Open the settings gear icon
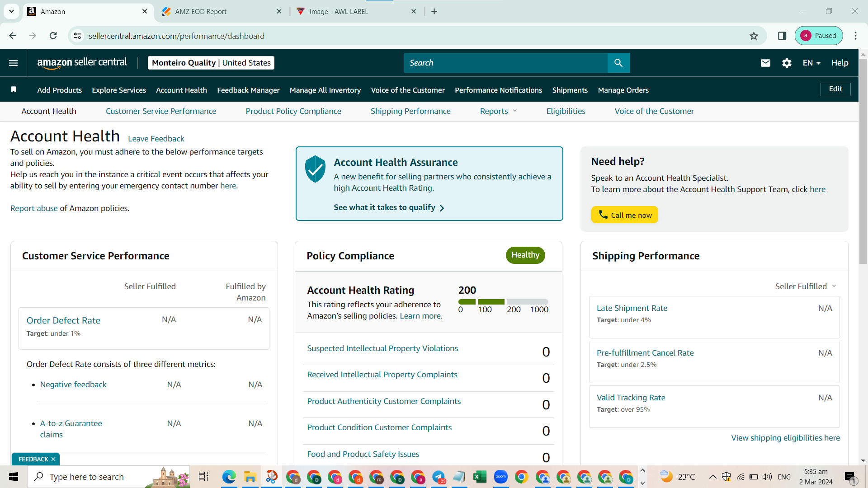 coord(787,63)
